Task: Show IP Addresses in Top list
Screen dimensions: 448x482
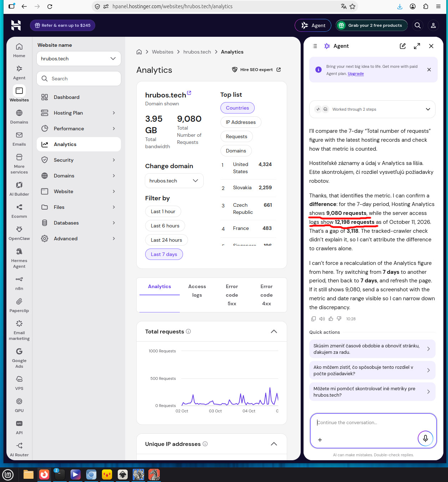Action: point(241,122)
